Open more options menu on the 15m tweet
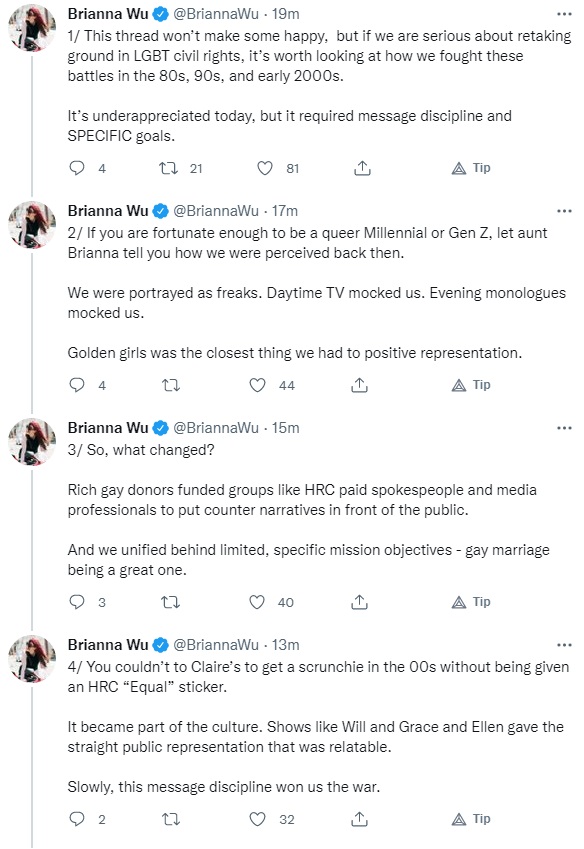The image size is (584, 849). tap(564, 428)
